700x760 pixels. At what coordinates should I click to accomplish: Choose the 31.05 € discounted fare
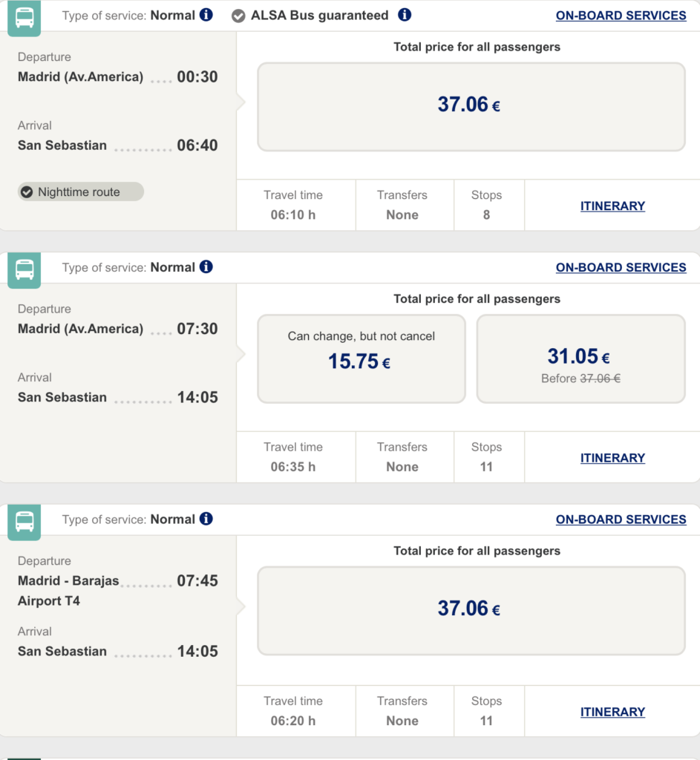pyautogui.click(x=580, y=358)
